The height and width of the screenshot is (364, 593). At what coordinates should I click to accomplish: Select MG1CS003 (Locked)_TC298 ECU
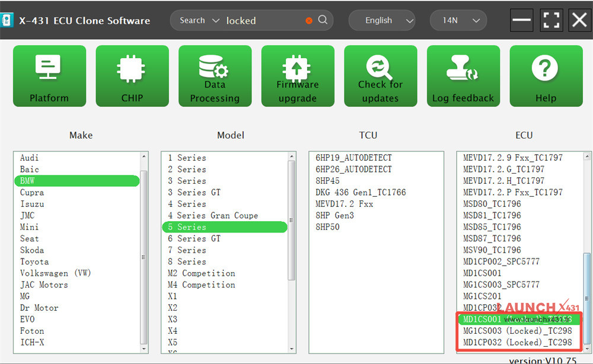pyautogui.click(x=518, y=331)
